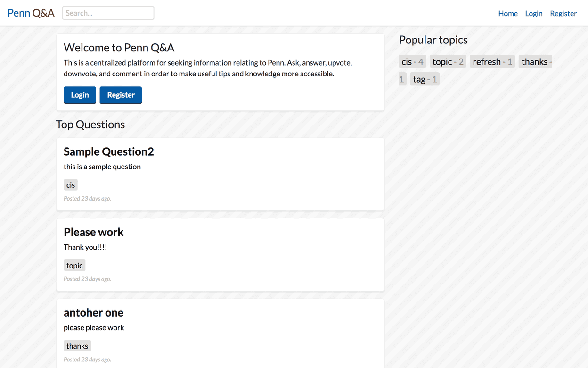Image resolution: width=588 pixels, height=368 pixels.
Task: Open the Home nav link
Action: [508, 14]
